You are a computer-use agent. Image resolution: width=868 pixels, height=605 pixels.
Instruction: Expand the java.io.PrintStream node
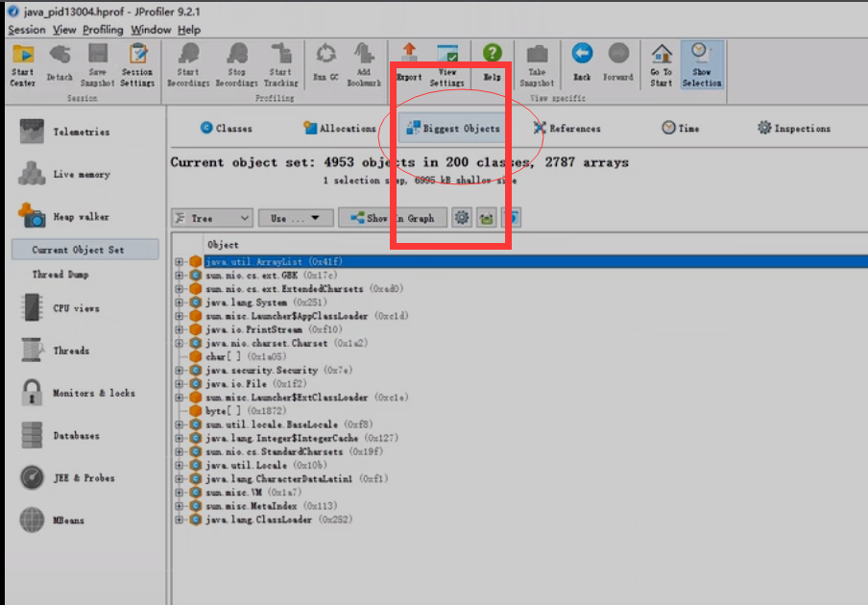coord(179,329)
